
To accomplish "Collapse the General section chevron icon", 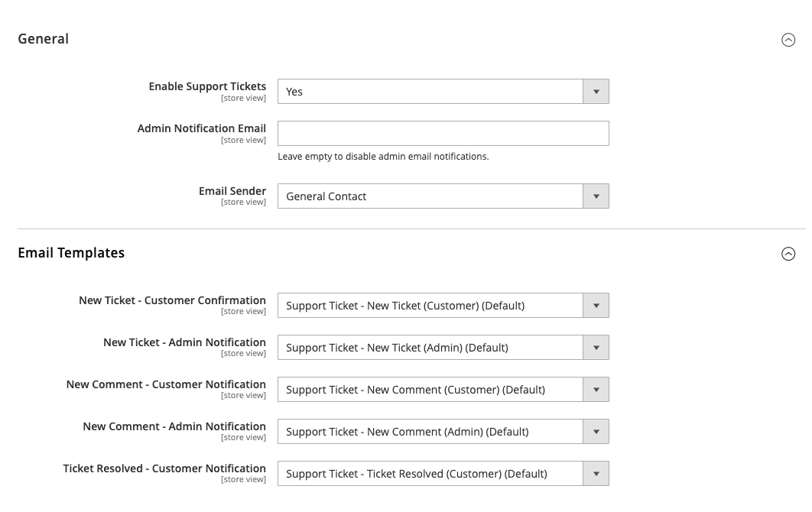I will (x=788, y=40).
